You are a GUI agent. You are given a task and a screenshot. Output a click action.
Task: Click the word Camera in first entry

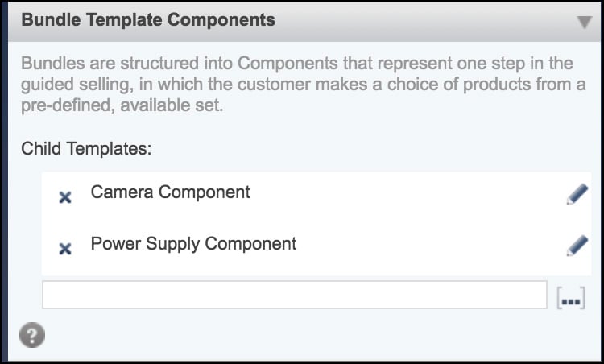coord(122,192)
